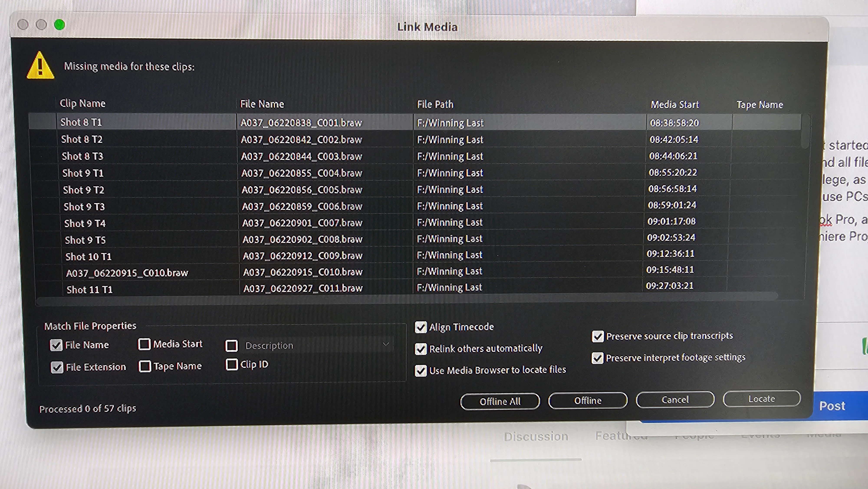Image resolution: width=868 pixels, height=489 pixels.
Task: Enable the Media Start match checkbox
Action: (145, 344)
